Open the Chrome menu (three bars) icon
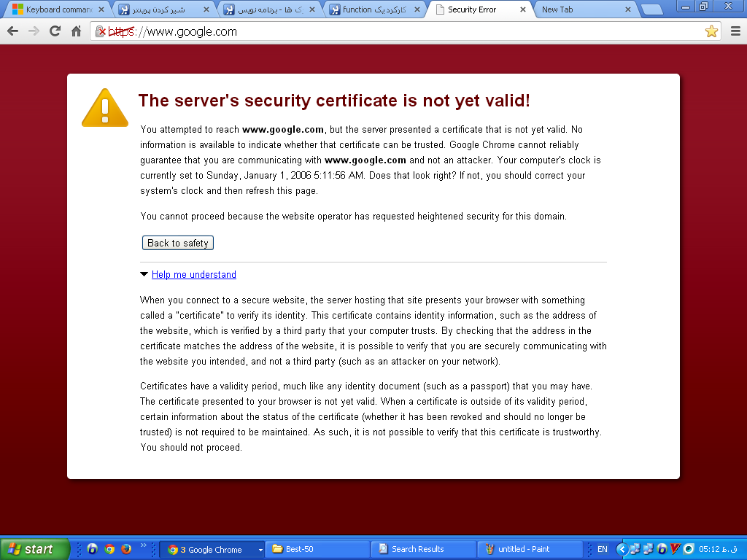 tap(735, 31)
